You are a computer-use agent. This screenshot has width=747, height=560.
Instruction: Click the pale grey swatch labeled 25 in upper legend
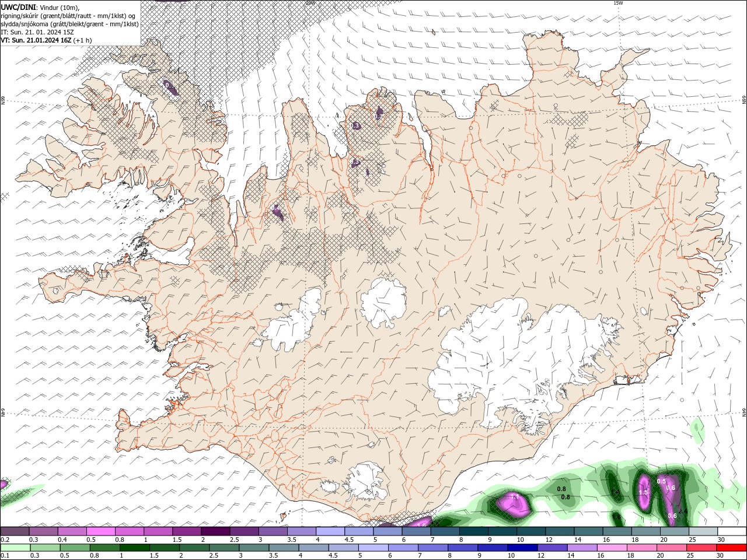click(704, 531)
